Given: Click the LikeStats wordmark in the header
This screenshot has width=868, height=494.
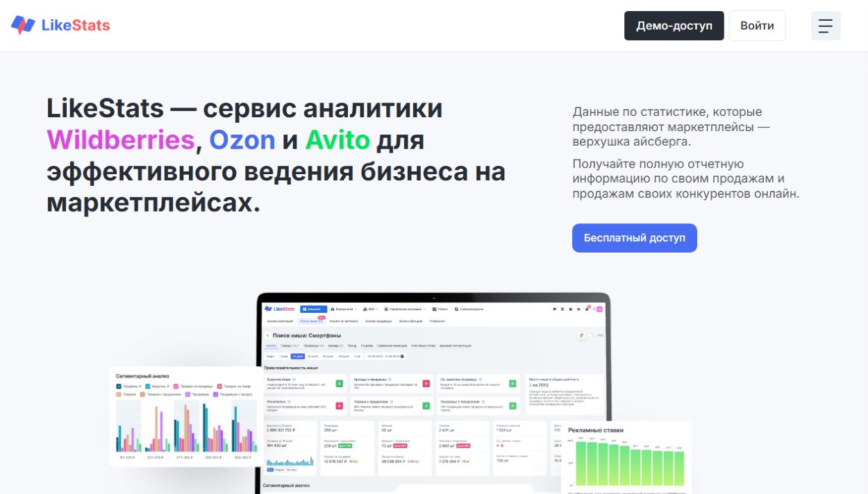Looking at the screenshot, I should pos(76,26).
